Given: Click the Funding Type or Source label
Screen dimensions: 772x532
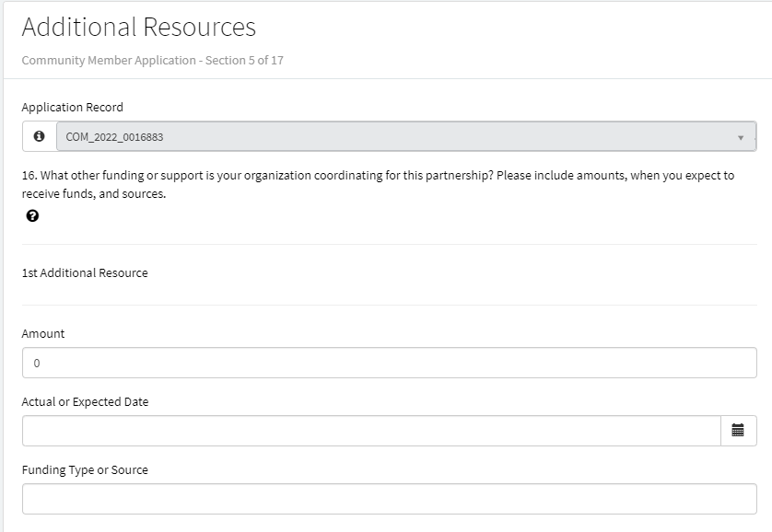Looking at the screenshot, I should 85,469.
